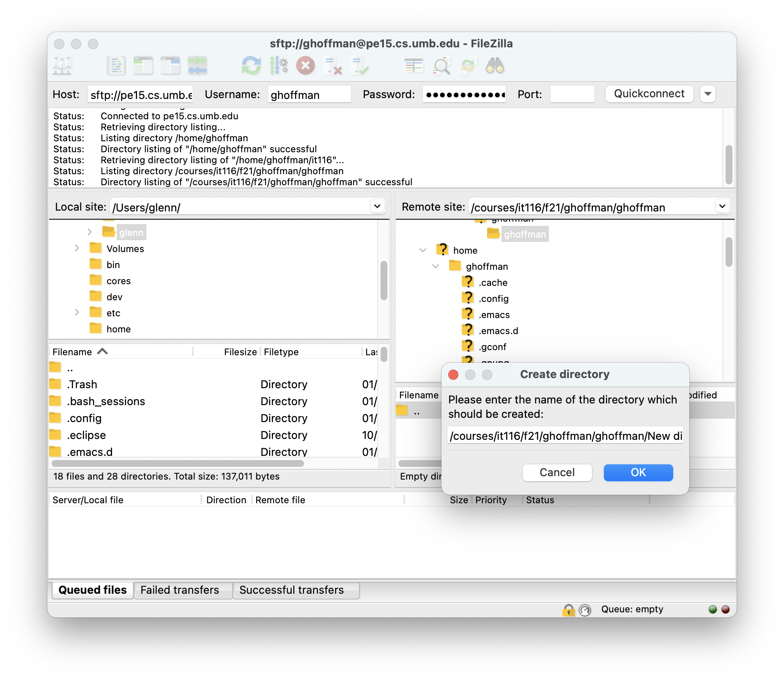Select dev folder in local tree
This screenshot has width=784, height=680.
click(107, 297)
